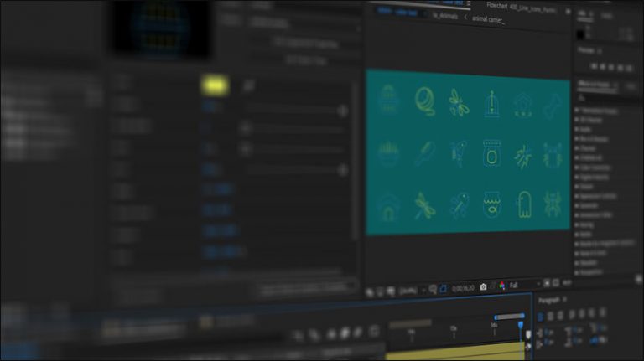
Task: Click the birdcage icon in the composition
Action: click(491, 103)
